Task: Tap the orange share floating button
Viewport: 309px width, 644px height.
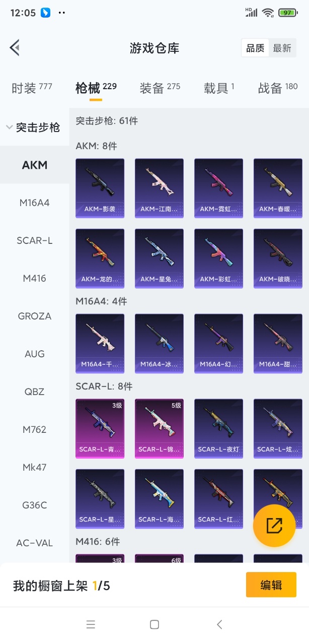Action: point(274,526)
